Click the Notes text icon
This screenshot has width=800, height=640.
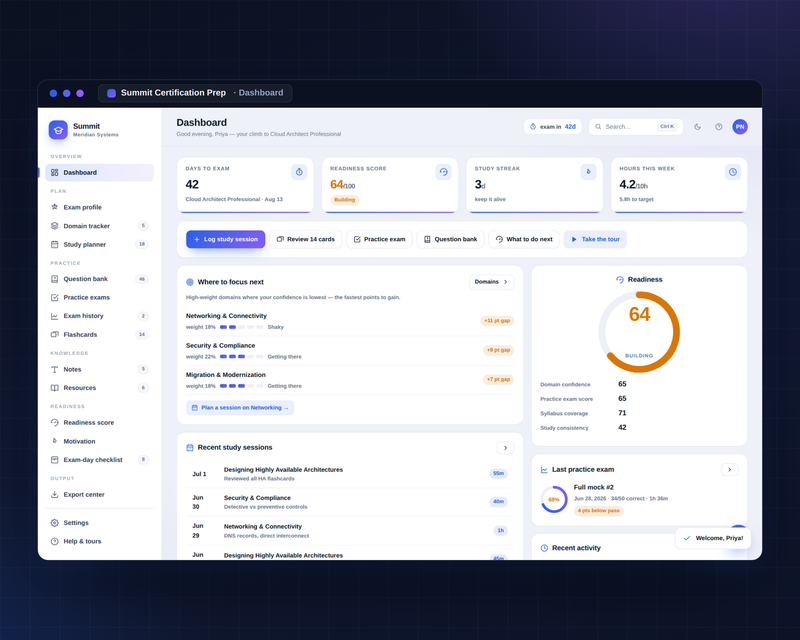[55, 370]
